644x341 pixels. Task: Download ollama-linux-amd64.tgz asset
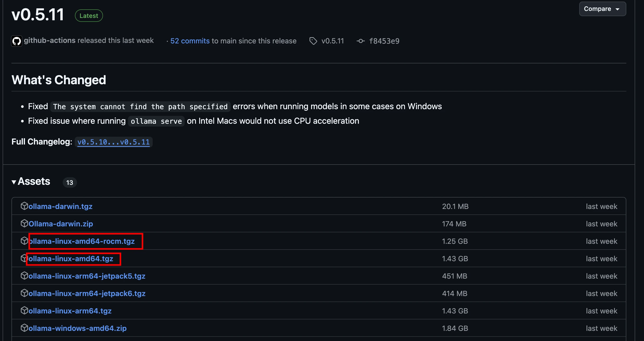pyautogui.click(x=71, y=259)
